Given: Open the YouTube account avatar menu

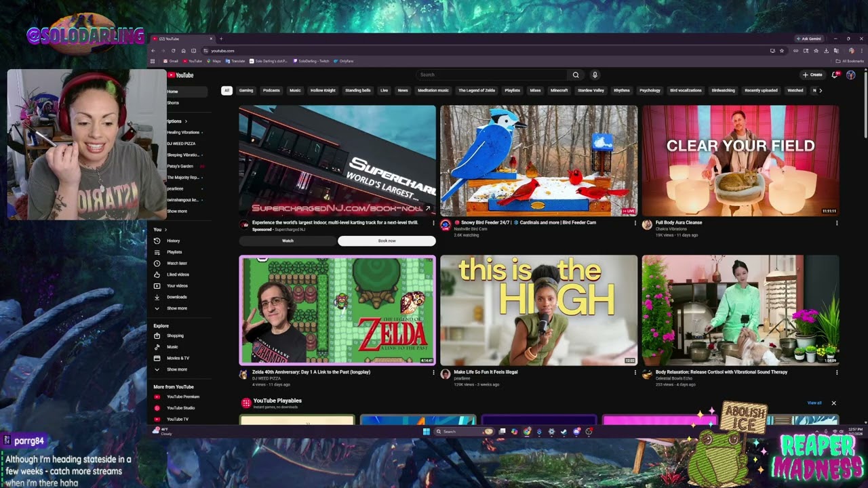Looking at the screenshot, I should click(x=851, y=75).
